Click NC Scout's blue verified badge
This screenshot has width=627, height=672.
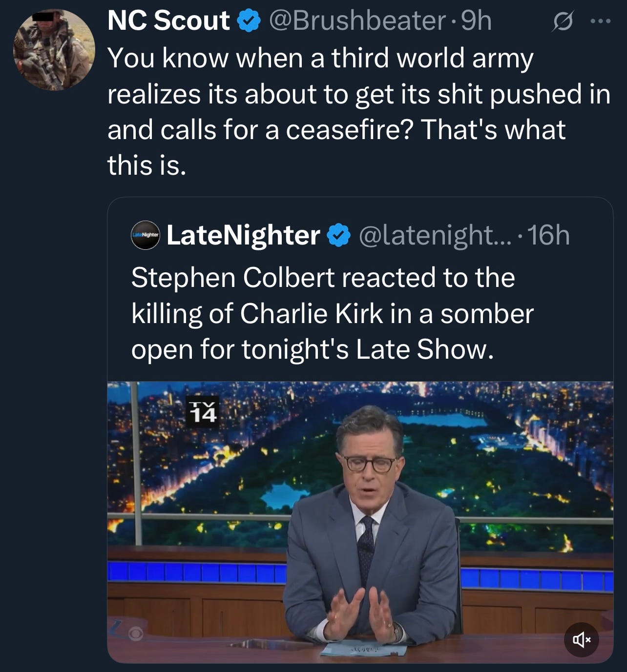tap(249, 21)
